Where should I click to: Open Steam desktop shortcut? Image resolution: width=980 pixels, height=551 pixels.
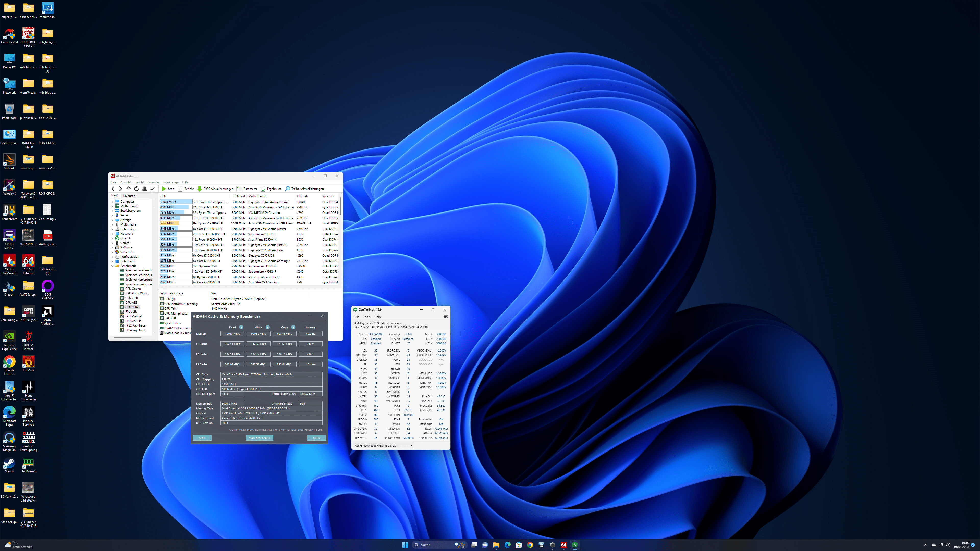coord(9,465)
